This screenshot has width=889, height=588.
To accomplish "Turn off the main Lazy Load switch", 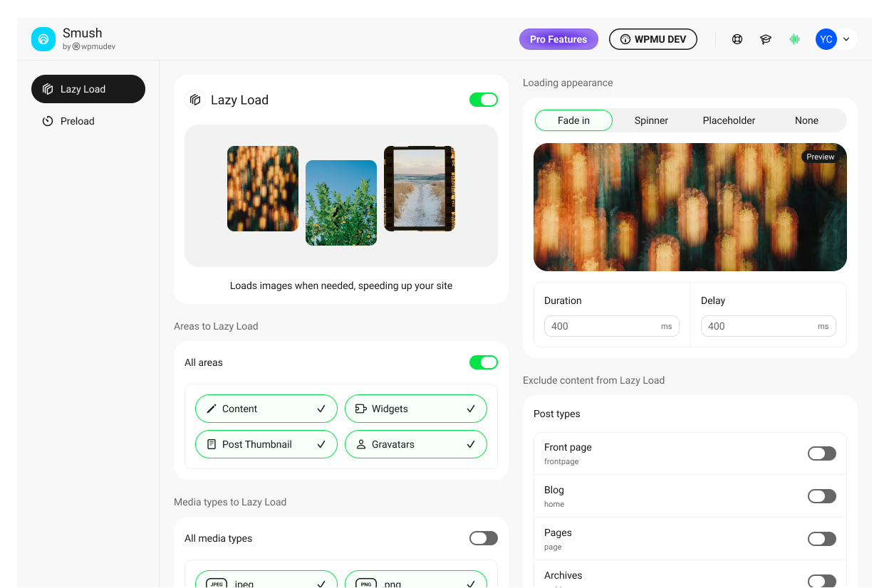I will click(x=484, y=100).
